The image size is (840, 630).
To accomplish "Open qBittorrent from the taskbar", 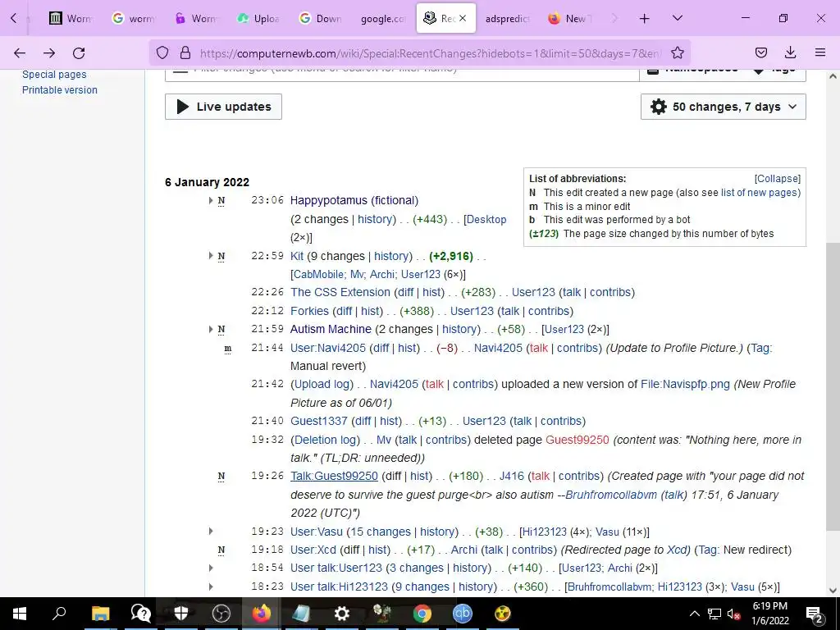I will click(x=463, y=614).
